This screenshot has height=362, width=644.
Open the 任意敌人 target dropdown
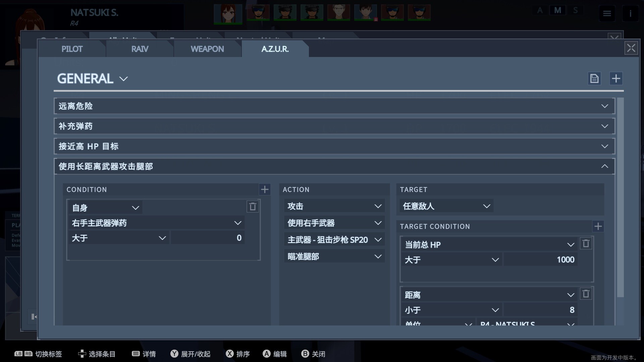pyautogui.click(x=446, y=206)
